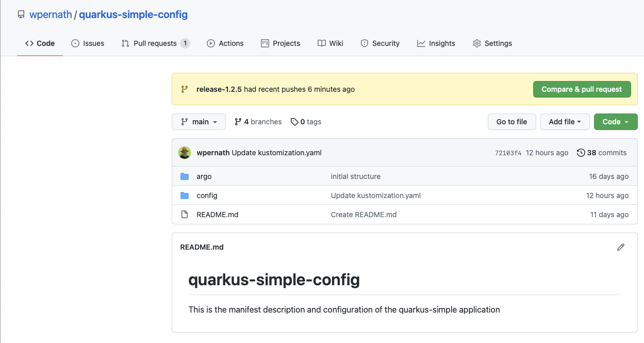
Task: Open the 'Create README.md' commit message
Action: tap(364, 215)
